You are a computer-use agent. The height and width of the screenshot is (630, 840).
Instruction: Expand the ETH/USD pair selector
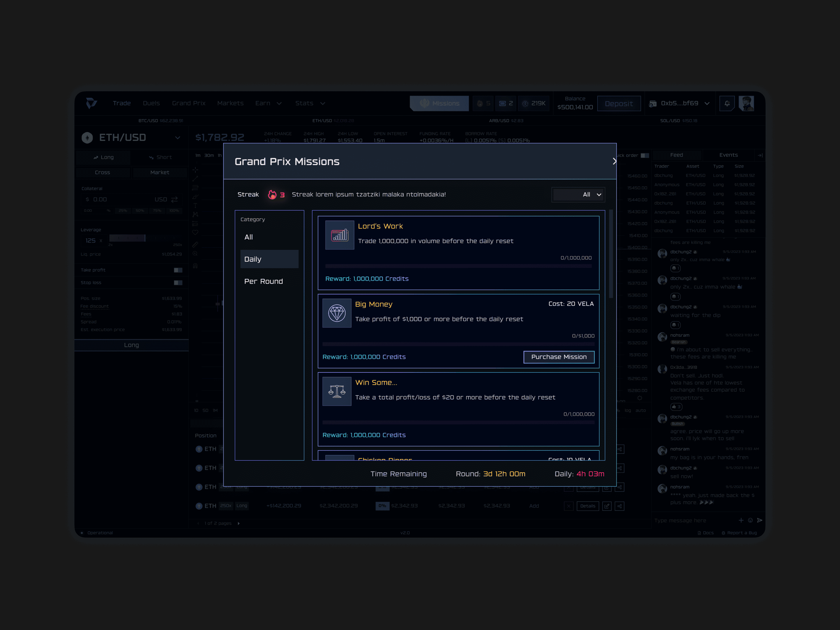coord(177,137)
